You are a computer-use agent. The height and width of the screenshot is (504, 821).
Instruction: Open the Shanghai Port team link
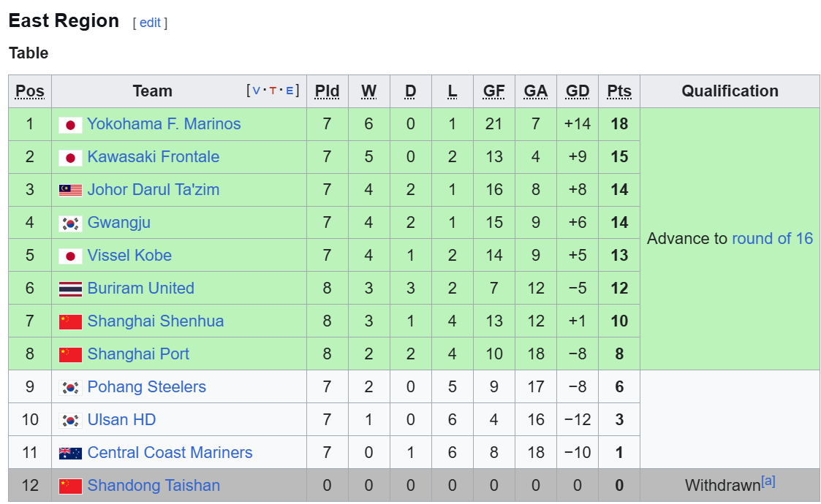(138, 354)
